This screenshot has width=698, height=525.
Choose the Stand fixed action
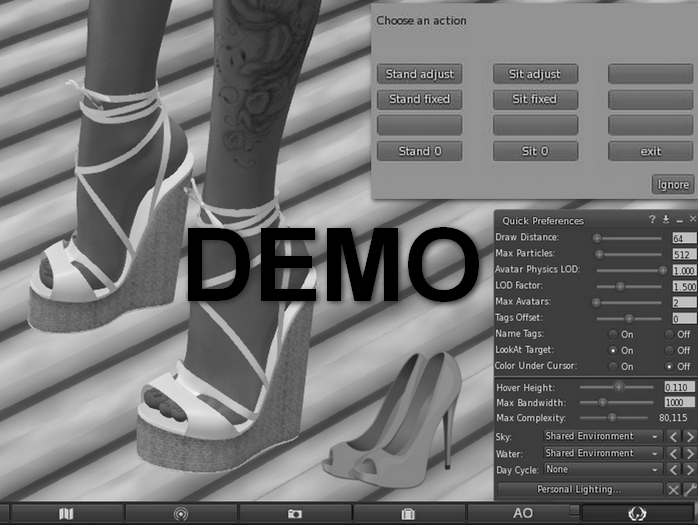(x=419, y=99)
